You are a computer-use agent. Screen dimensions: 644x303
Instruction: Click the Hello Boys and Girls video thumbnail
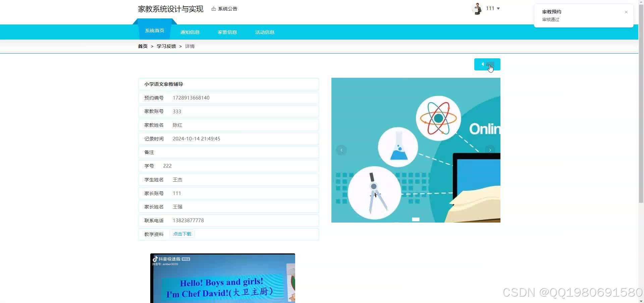[x=222, y=283]
